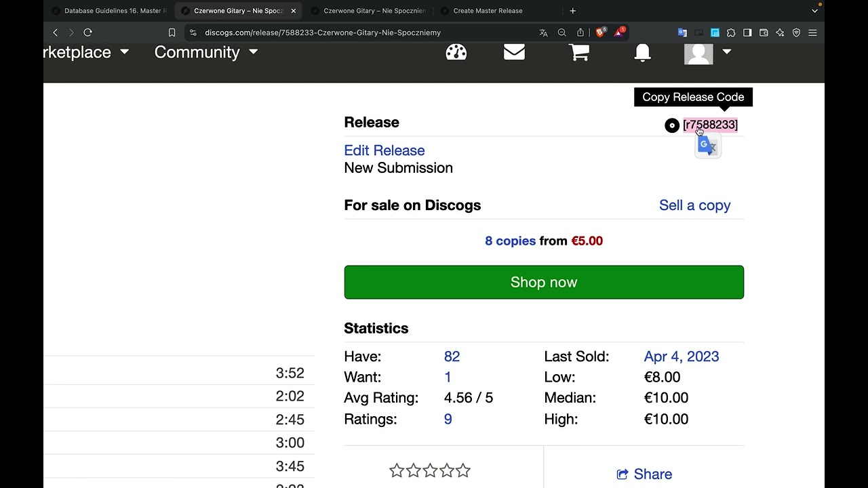This screenshot has width=868, height=488.
Task: Open the Have count 82
Action: (452, 357)
